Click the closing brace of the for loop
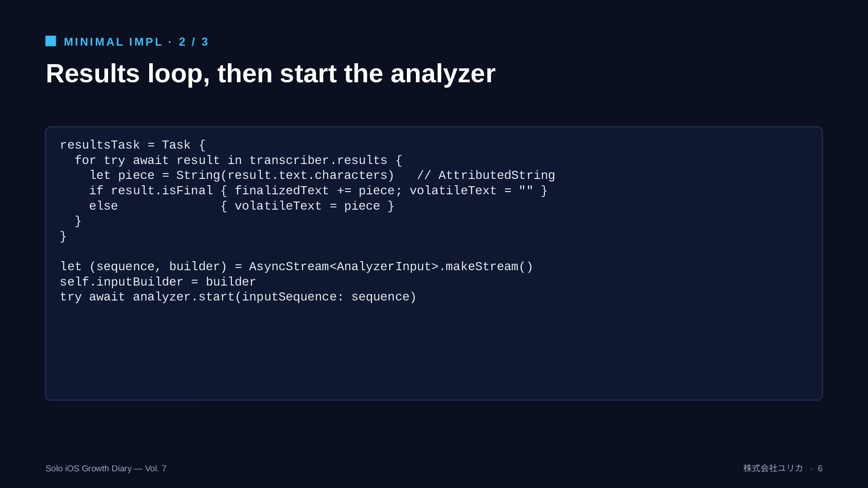This screenshot has height=488, width=868. [78, 221]
